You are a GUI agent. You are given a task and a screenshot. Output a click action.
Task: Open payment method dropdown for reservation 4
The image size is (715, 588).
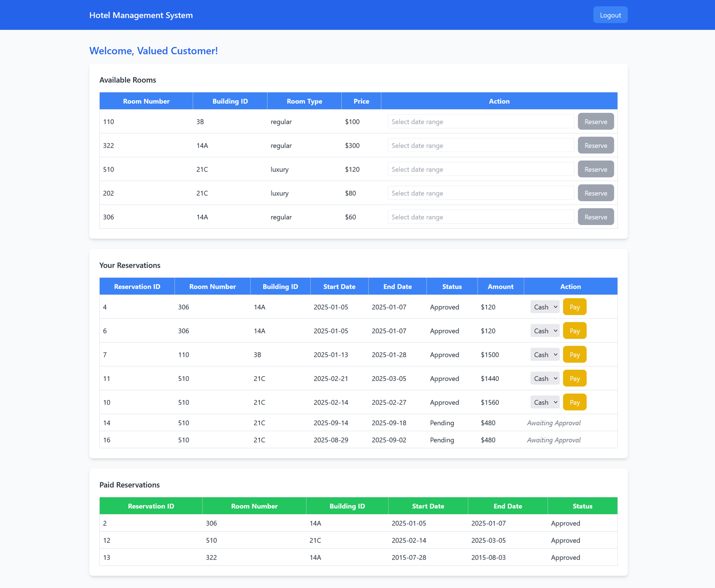click(x=545, y=307)
